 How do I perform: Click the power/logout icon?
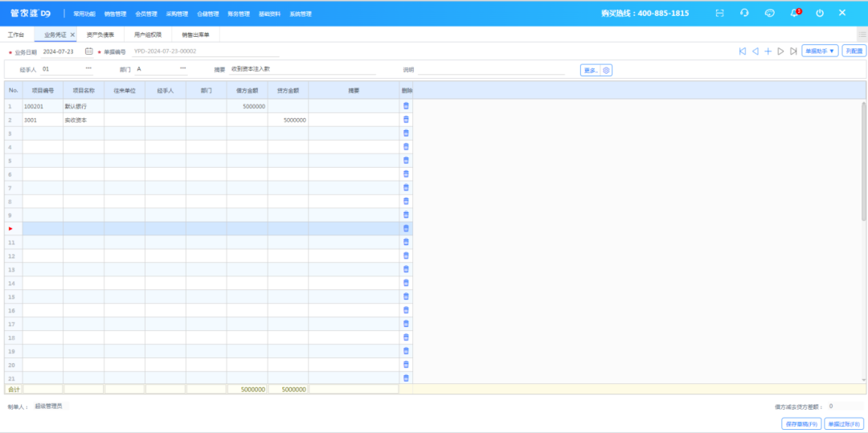coord(820,13)
